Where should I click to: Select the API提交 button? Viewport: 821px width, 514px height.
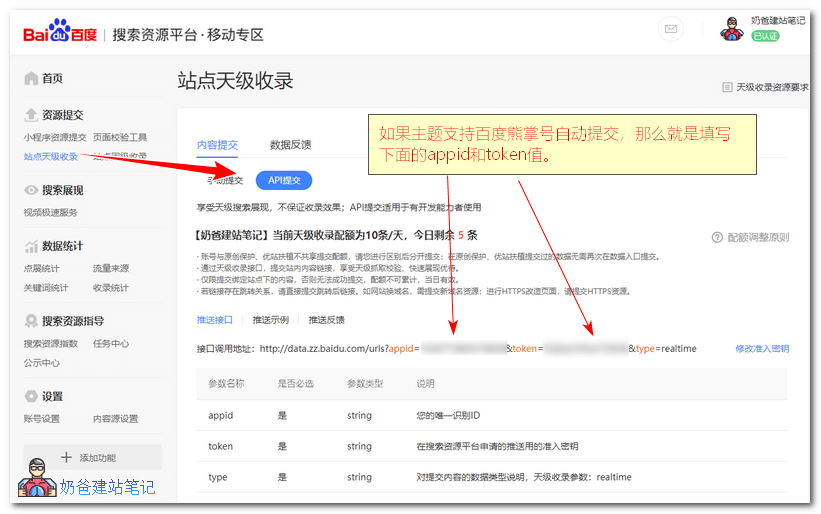pyautogui.click(x=284, y=181)
